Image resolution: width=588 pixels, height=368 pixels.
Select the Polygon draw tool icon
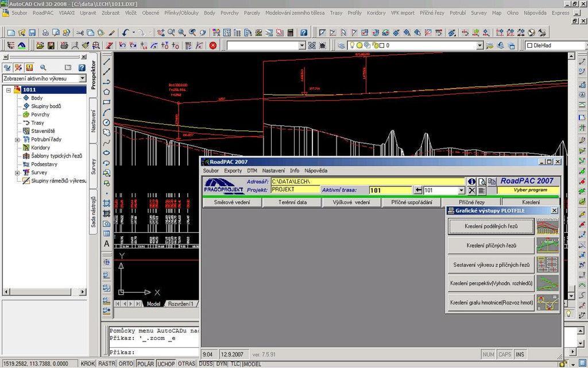(106, 91)
